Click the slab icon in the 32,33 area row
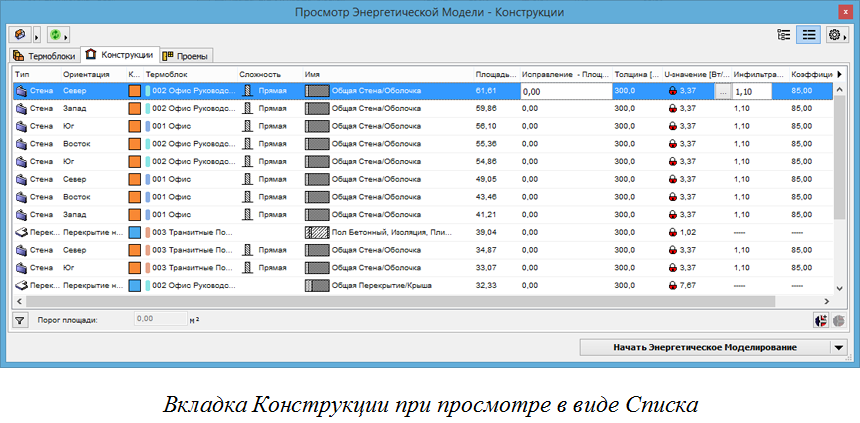This screenshot has height=423, width=860. point(21,285)
